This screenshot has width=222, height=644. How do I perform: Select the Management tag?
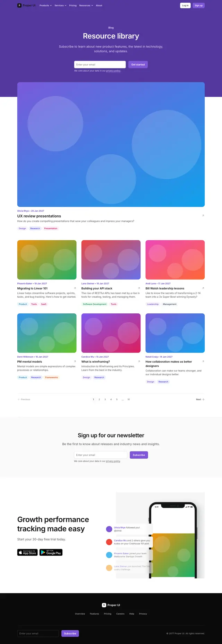pyautogui.click(x=170, y=304)
